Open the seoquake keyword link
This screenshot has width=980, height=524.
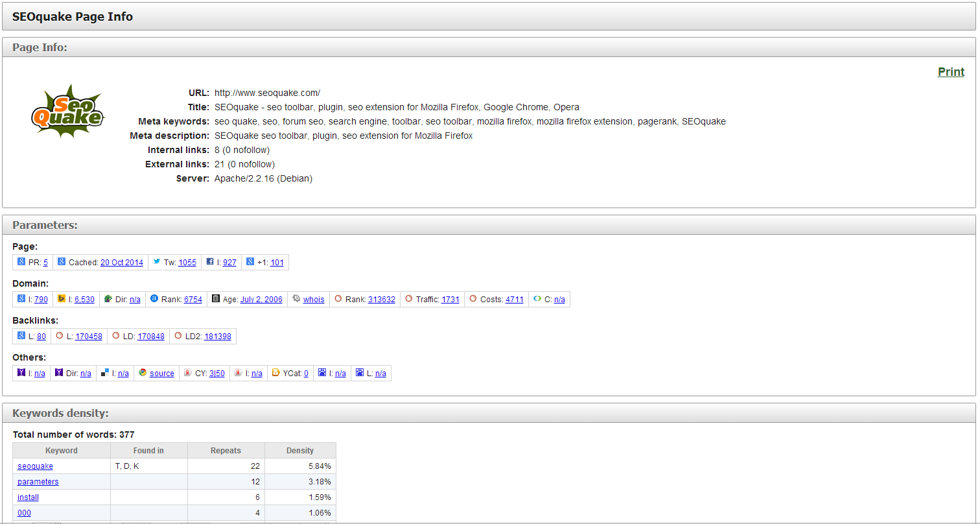coord(35,466)
